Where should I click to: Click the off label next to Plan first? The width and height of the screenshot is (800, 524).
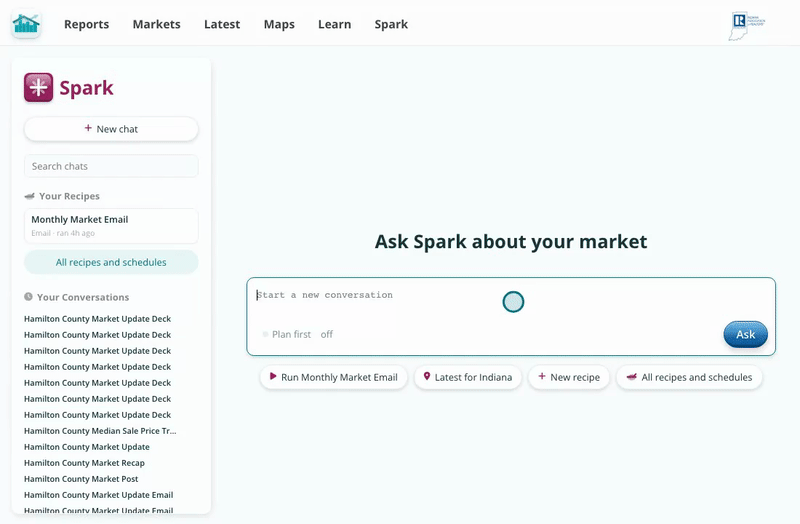327,334
